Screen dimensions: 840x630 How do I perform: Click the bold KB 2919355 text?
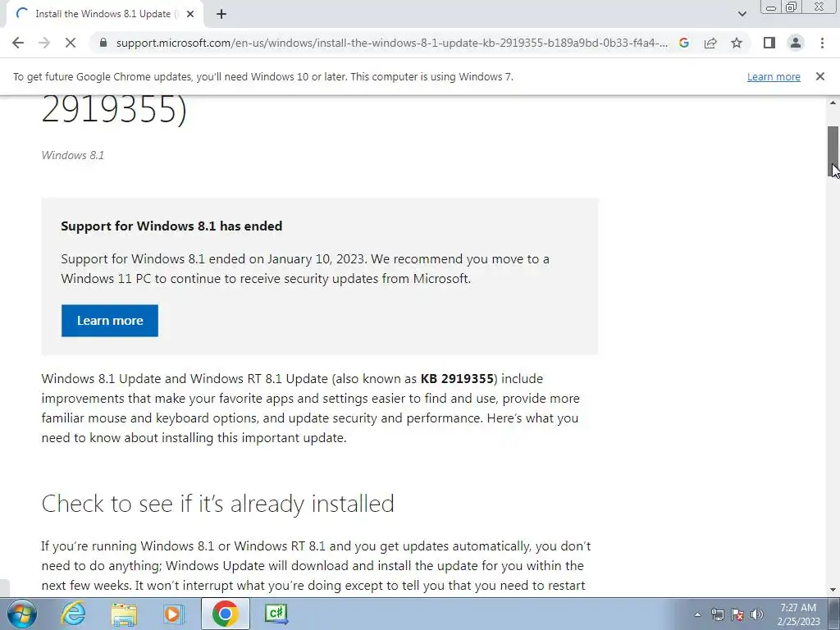(457, 379)
